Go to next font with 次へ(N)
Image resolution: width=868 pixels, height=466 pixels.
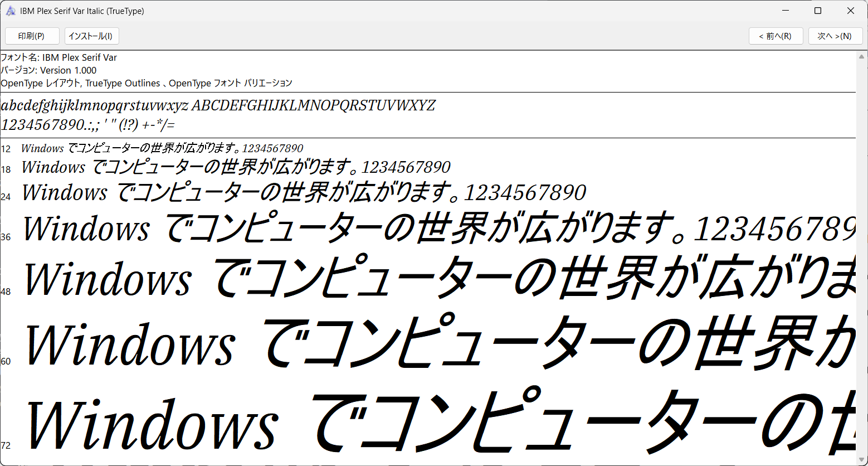pyautogui.click(x=836, y=36)
